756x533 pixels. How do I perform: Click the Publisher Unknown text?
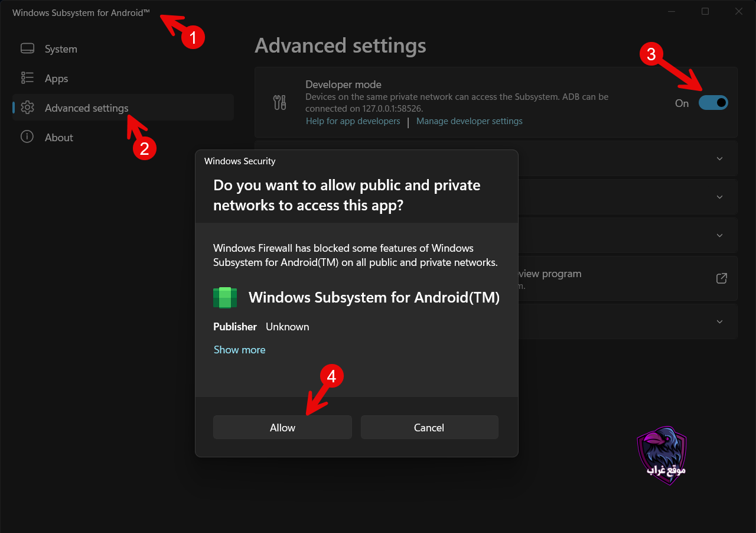(261, 327)
